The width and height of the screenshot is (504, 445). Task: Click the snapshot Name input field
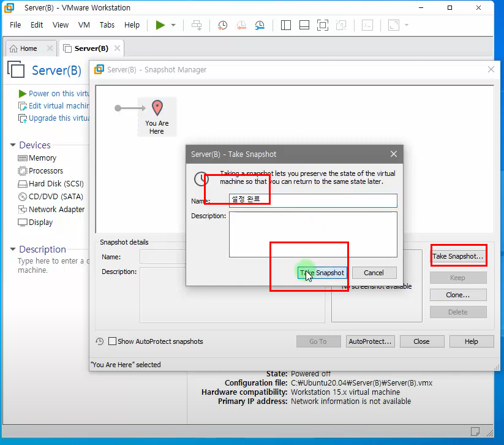click(x=313, y=200)
